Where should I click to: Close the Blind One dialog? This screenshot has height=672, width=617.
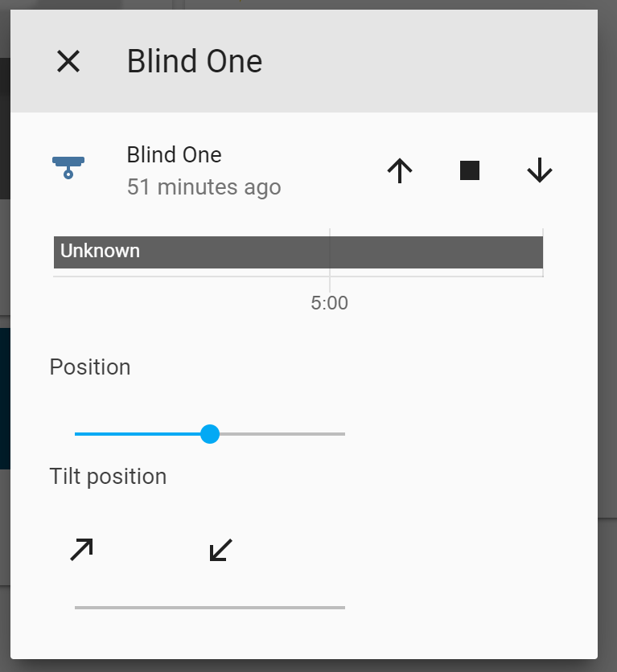pos(68,61)
